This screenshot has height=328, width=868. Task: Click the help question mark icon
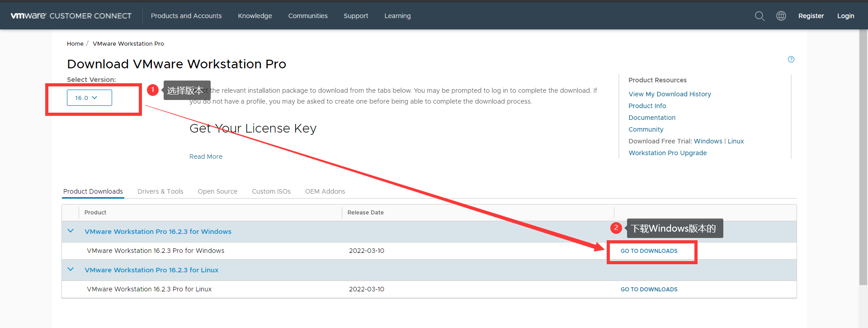click(x=791, y=59)
